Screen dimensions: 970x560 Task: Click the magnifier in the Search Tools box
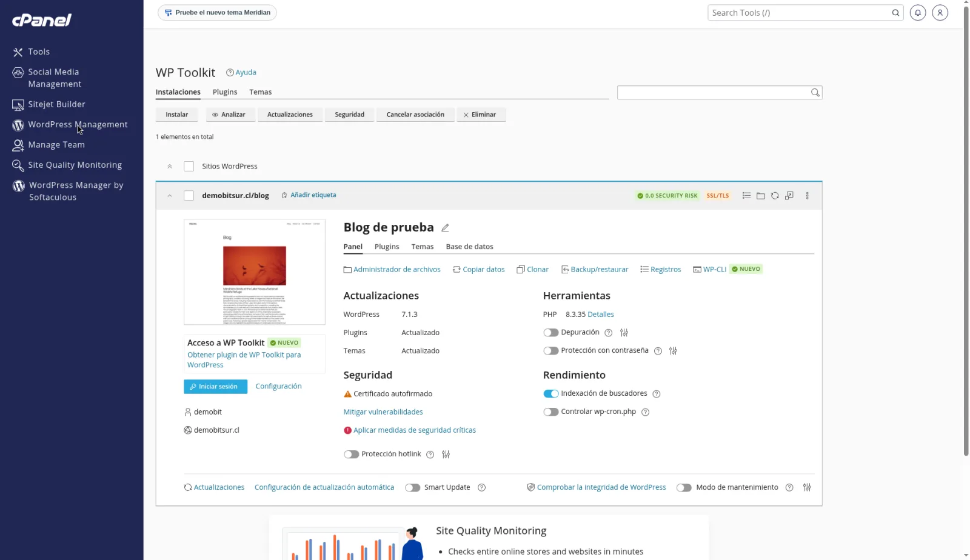coord(895,13)
